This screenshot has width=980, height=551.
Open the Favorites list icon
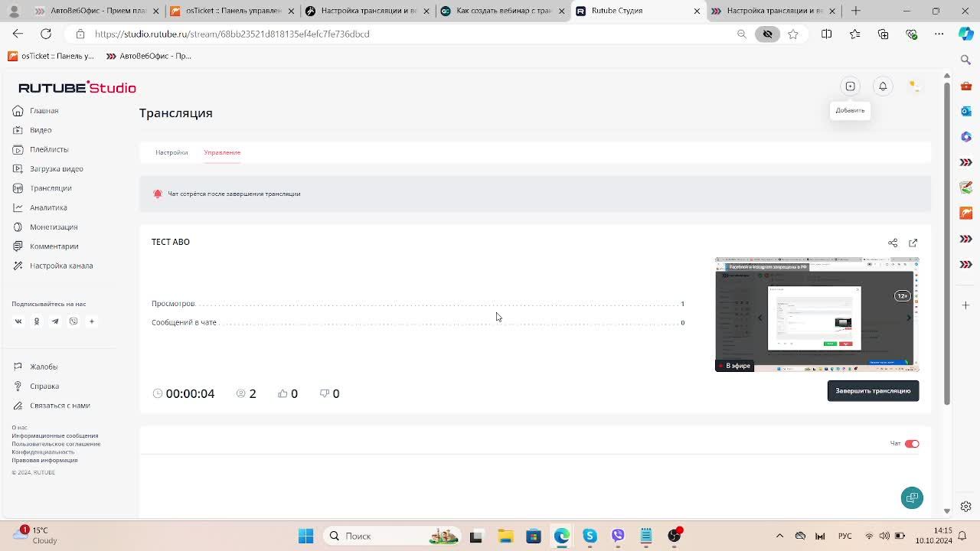tap(854, 34)
